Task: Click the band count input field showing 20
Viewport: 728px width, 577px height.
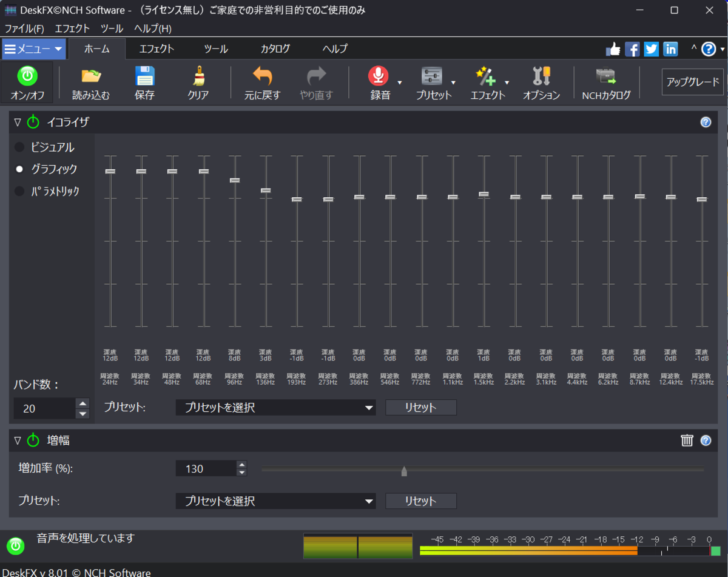Action: (45, 408)
